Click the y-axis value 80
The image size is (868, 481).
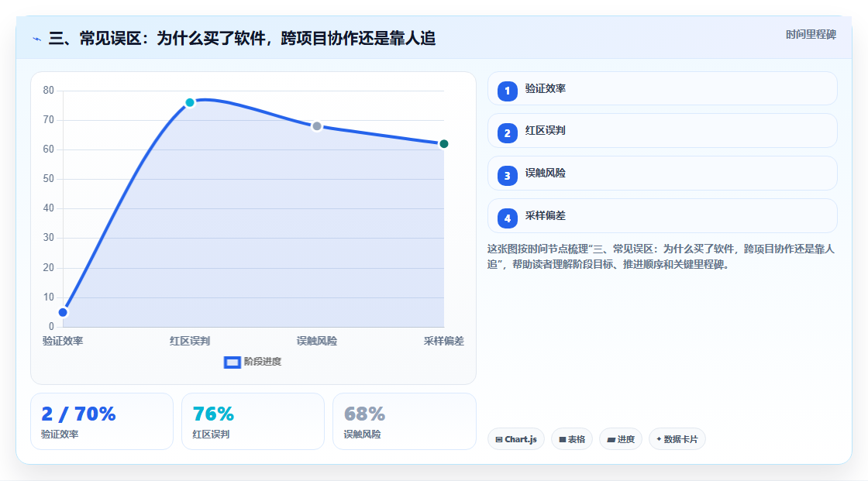point(49,90)
